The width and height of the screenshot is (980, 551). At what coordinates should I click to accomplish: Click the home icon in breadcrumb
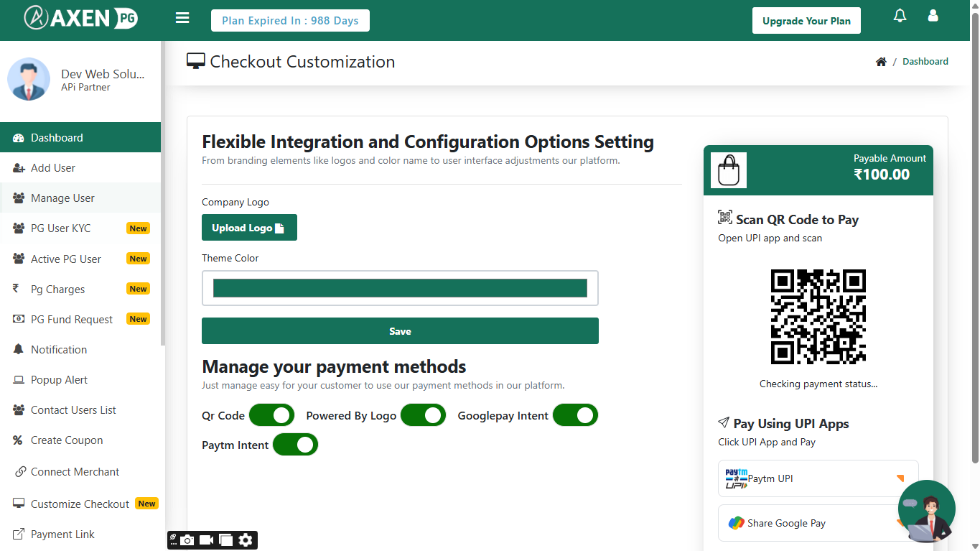[881, 62]
